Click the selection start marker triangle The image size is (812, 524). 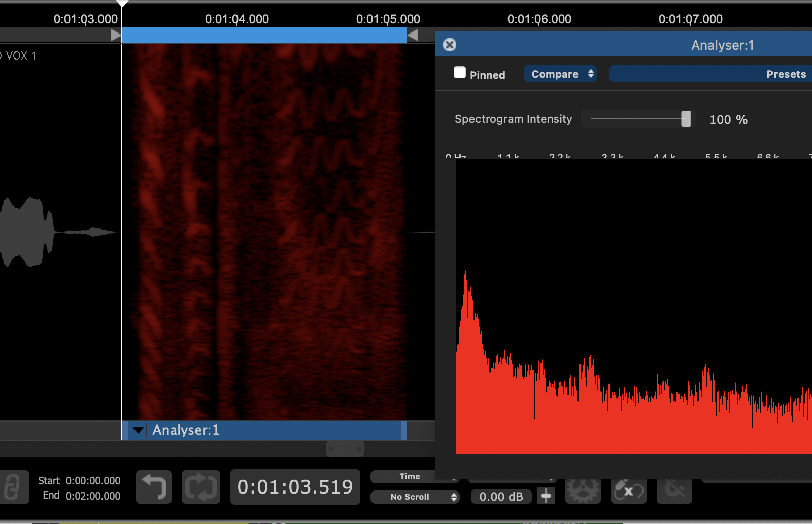pos(116,35)
